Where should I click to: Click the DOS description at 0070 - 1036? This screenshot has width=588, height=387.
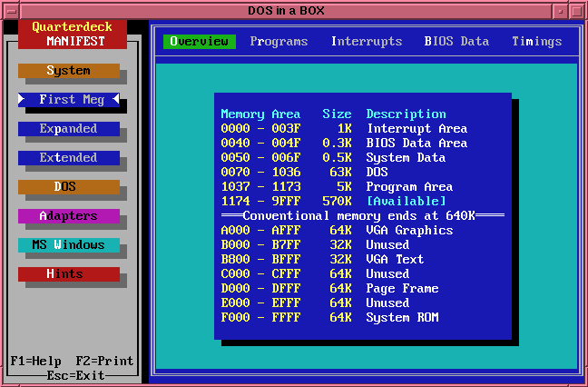377,173
